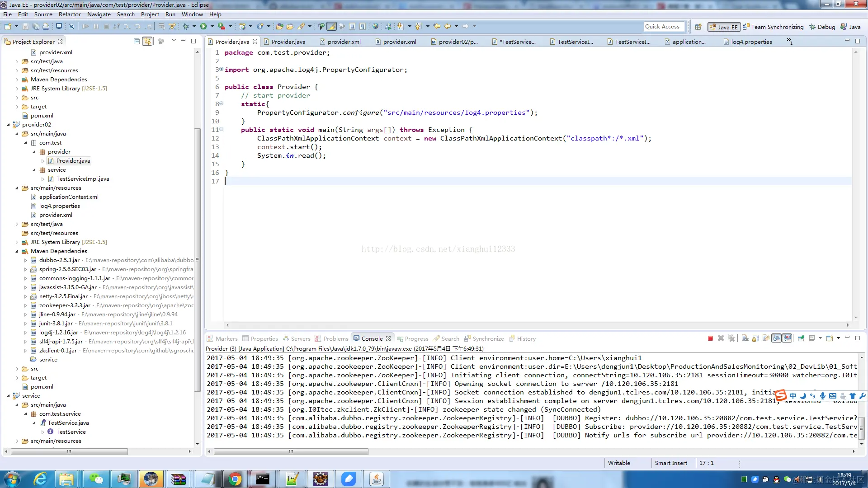The height and width of the screenshot is (488, 868).
Task: Pin the Console view
Action: click(x=801, y=338)
